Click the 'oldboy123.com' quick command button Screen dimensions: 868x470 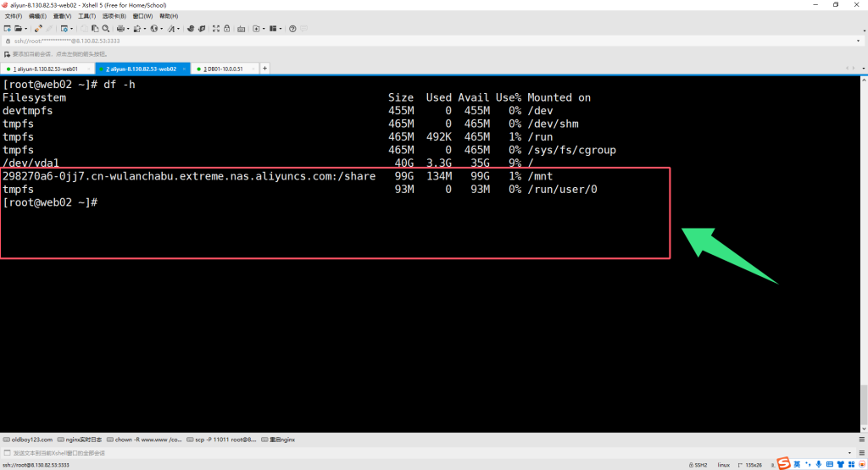coord(31,440)
